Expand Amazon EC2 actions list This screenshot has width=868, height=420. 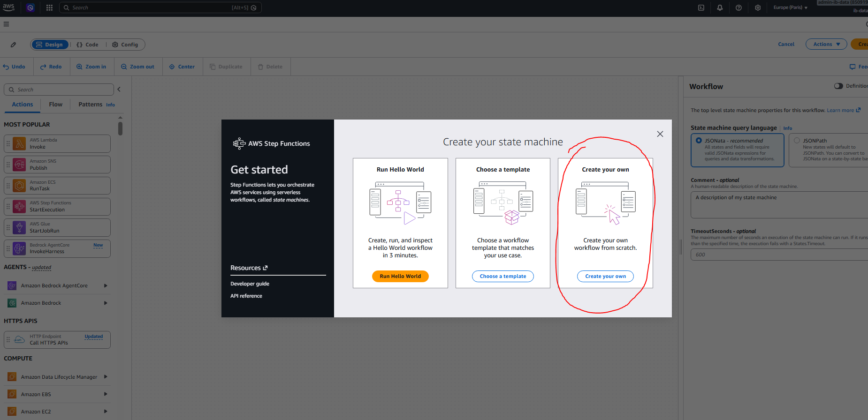pos(106,412)
